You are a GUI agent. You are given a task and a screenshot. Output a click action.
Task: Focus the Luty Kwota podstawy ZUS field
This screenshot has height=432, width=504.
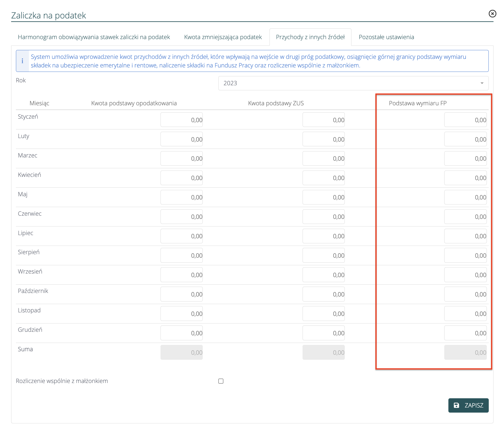coord(324,139)
